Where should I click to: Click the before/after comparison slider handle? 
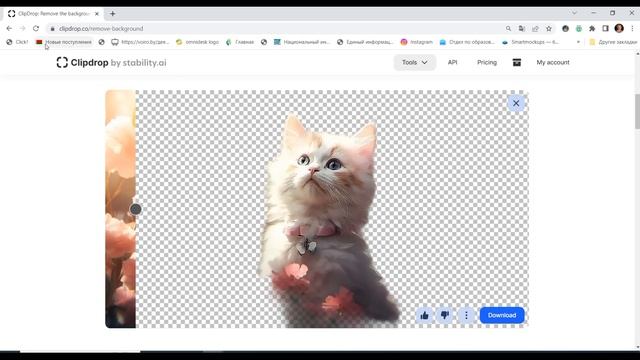click(136, 209)
